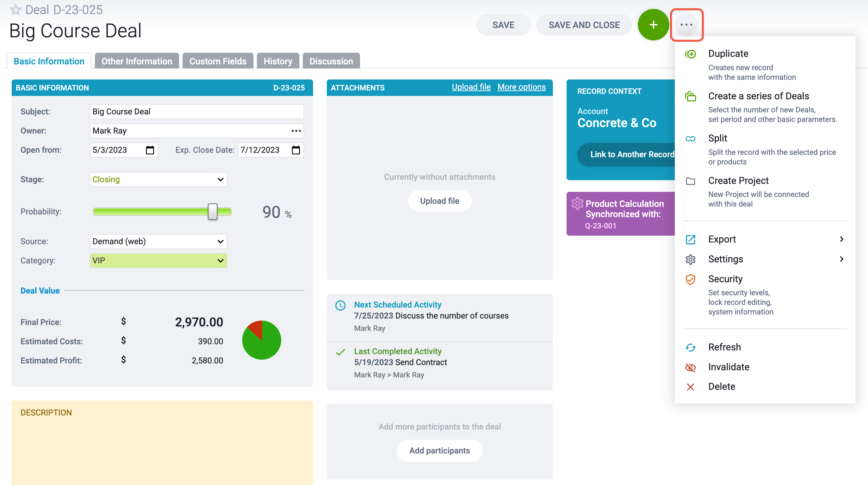Image resolution: width=868 pixels, height=485 pixels.
Task: Click the Estimated Costs value 390.00
Action: pos(210,341)
